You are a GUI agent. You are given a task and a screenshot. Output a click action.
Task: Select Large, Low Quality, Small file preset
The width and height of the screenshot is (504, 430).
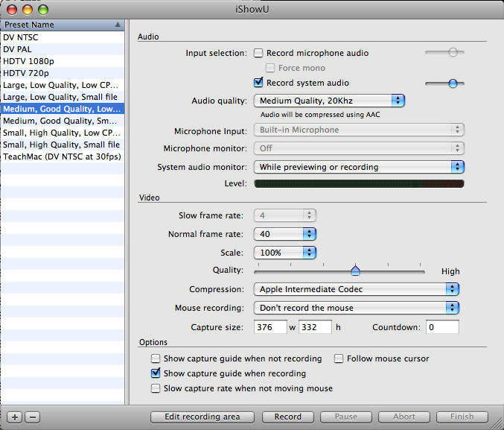63,97
